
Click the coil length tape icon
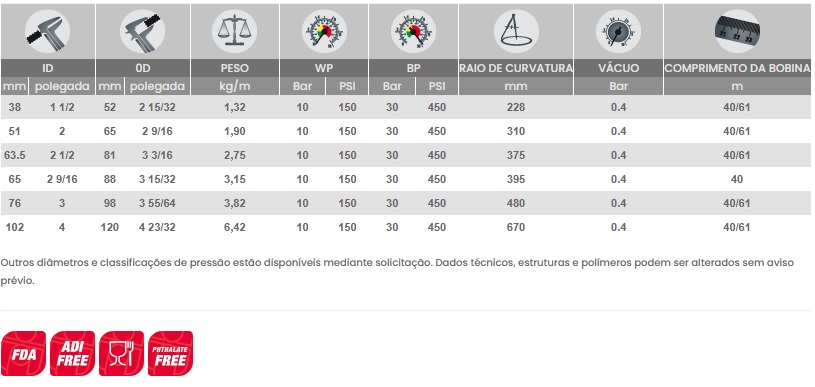click(x=737, y=31)
